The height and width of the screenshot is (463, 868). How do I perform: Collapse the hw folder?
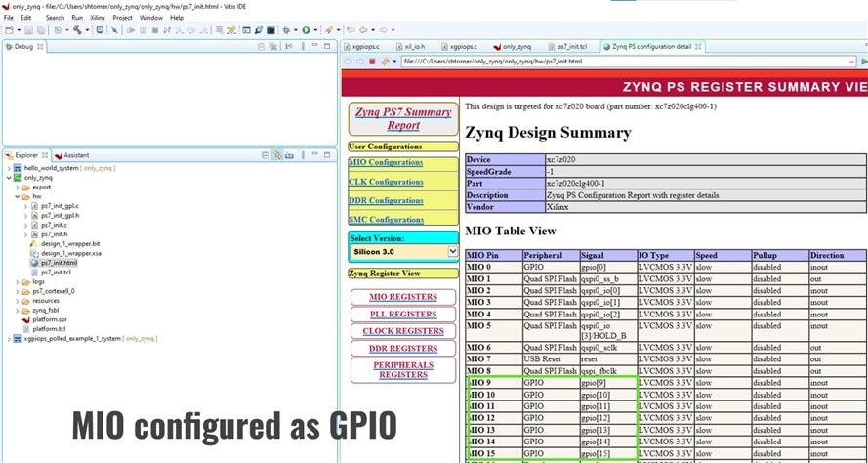[18, 196]
